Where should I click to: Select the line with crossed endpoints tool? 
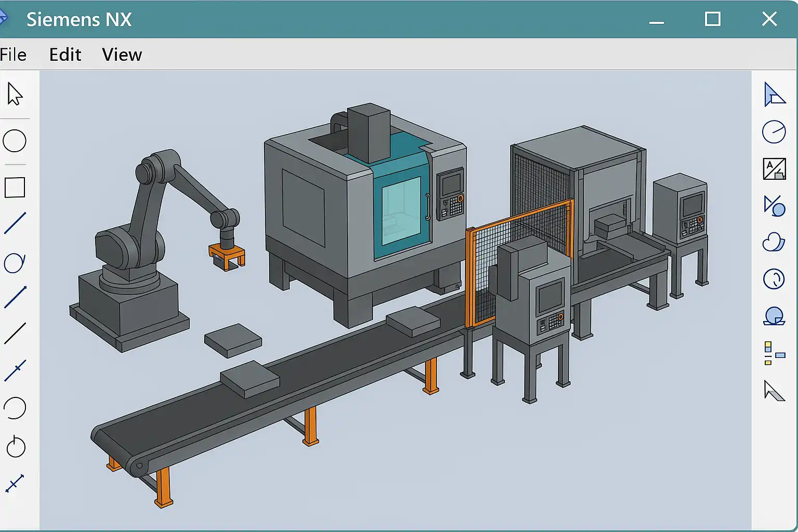click(x=15, y=483)
